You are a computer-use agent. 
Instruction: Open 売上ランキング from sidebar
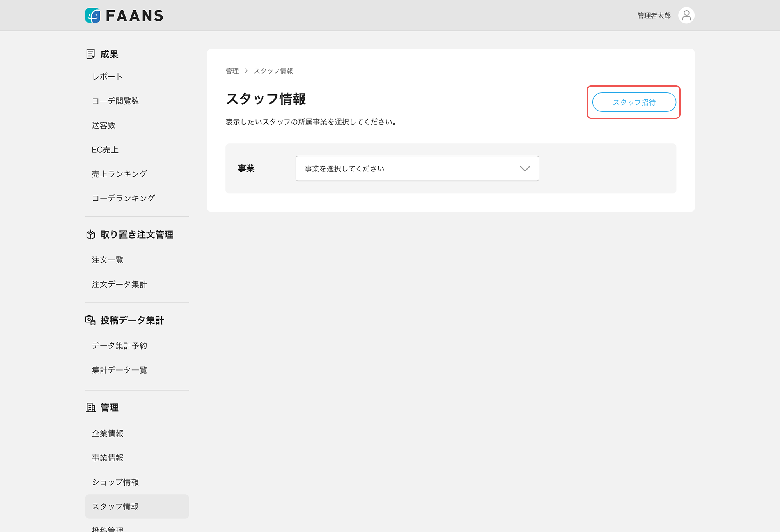[x=119, y=174]
